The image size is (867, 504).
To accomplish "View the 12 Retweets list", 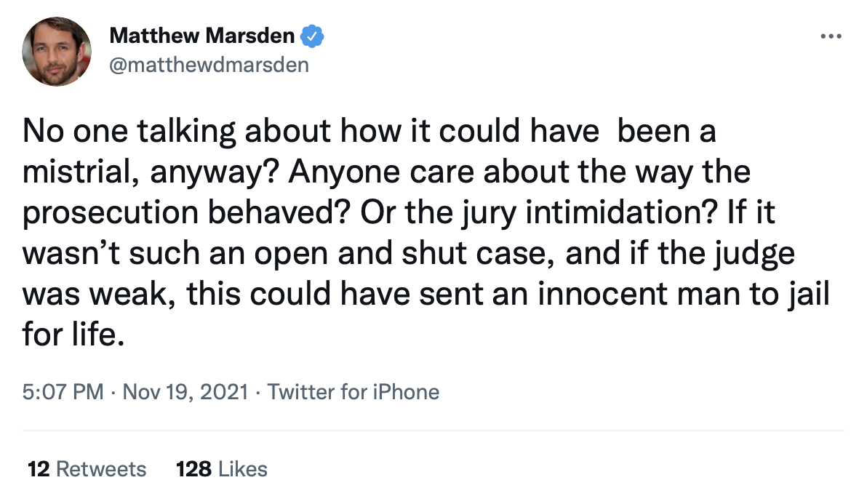I will coord(87,469).
